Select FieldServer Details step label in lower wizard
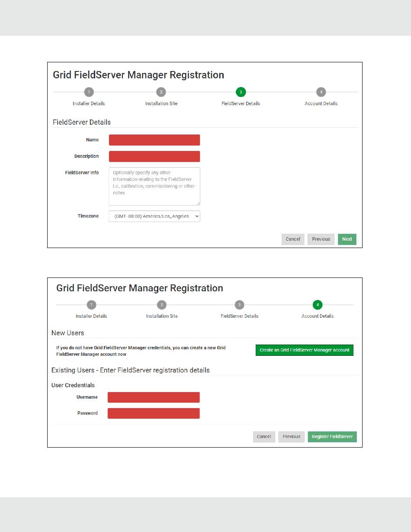The height and width of the screenshot is (532, 411). click(239, 316)
